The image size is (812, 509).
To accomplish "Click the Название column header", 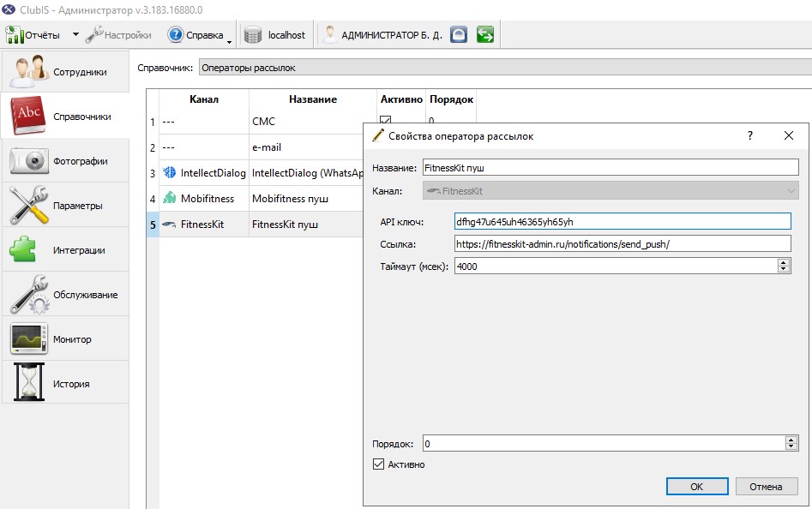I will tap(313, 99).
